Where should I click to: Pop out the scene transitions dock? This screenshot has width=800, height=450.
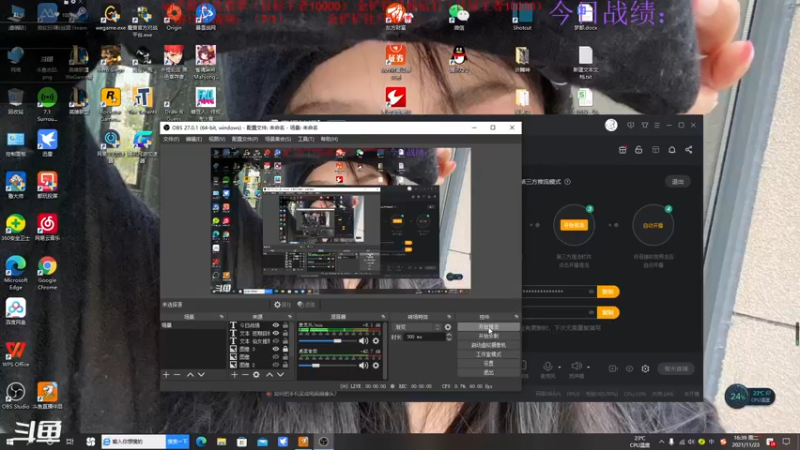coord(449,317)
